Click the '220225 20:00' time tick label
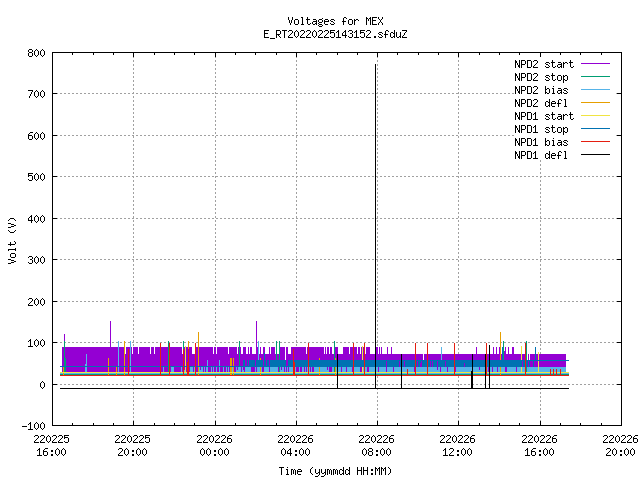640x480 pixels. click(x=132, y=445)
